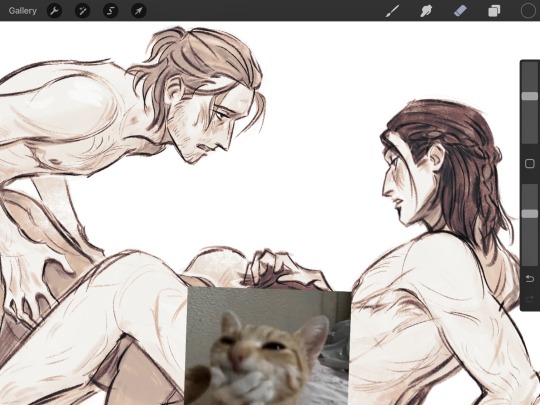Undo the last stroke
The image size is (540, 405).
click(x=530, y=279)
